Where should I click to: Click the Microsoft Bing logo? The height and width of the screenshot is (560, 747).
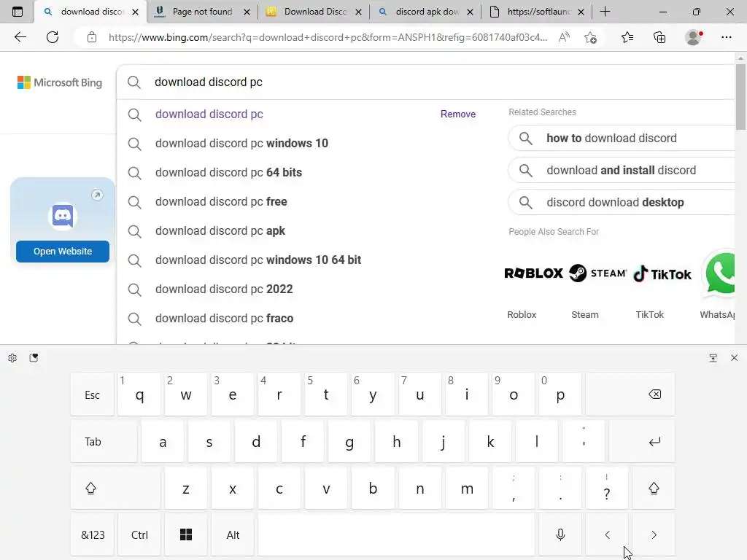[60, 82]
